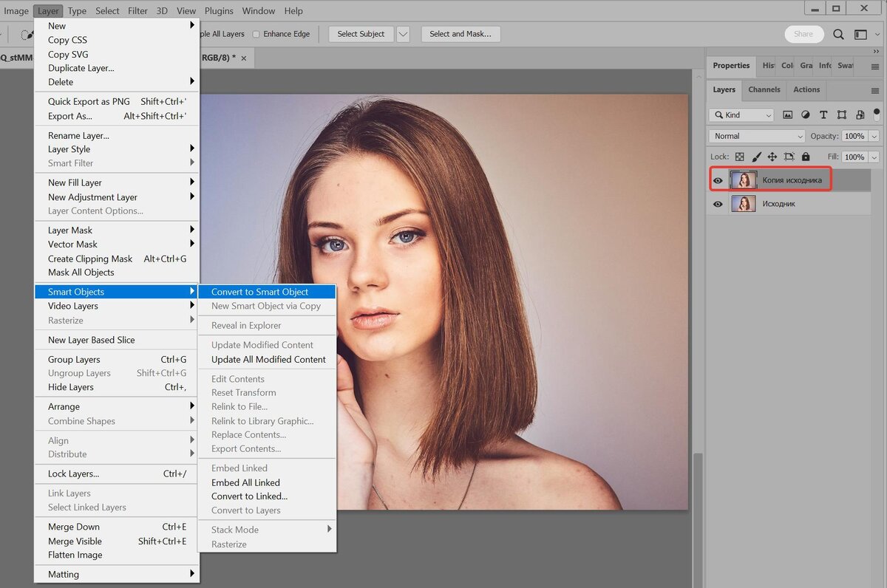
Task: Click the Копия исходника layer thumbnail
Action: (743, 180)
